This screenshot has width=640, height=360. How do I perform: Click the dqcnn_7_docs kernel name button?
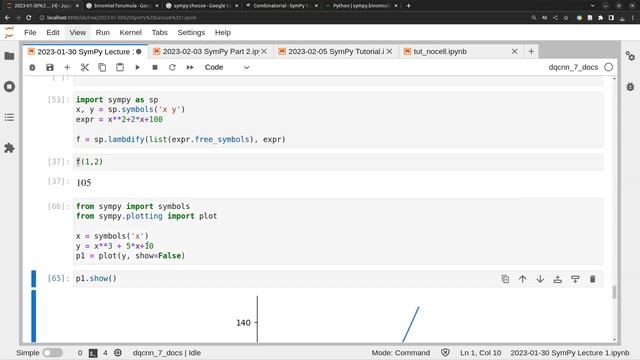click(573, 67)
